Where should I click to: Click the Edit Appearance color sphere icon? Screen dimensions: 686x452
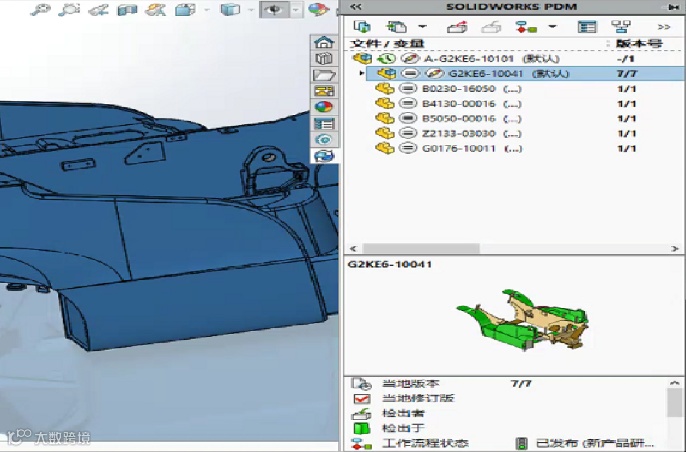click(x=318, y=9)
